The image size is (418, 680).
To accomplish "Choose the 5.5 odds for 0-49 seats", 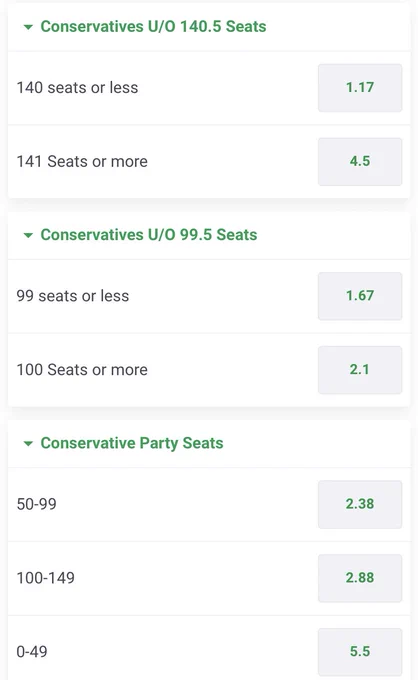I will [x=360, y=651].
